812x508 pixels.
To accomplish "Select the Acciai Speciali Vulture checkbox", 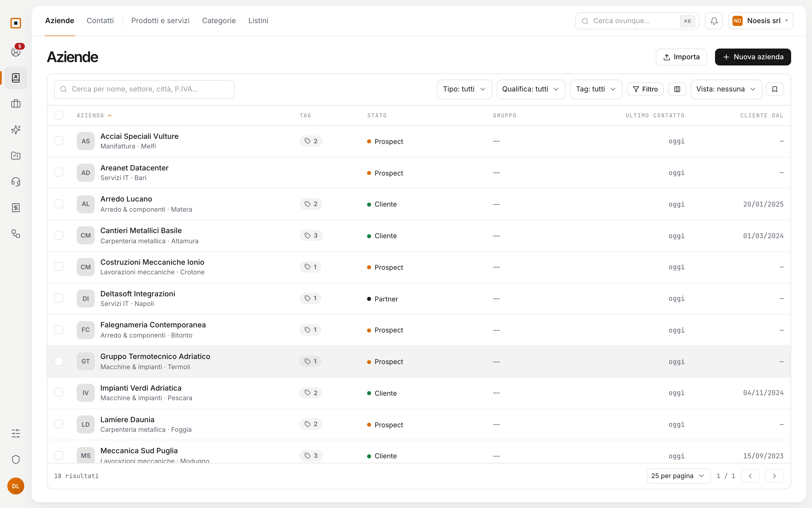I will (x=59, y=141).
